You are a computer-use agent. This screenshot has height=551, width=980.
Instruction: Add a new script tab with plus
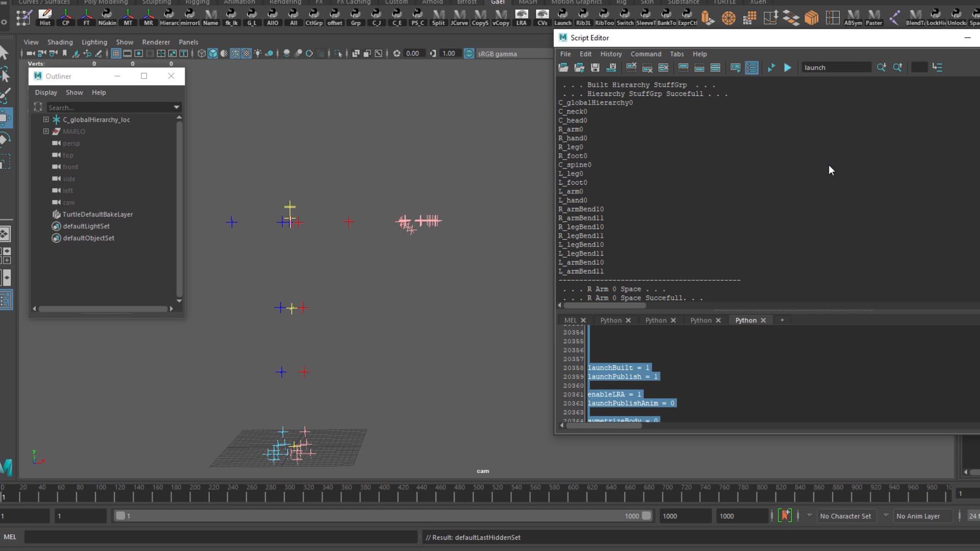click(x=781, y=320)
